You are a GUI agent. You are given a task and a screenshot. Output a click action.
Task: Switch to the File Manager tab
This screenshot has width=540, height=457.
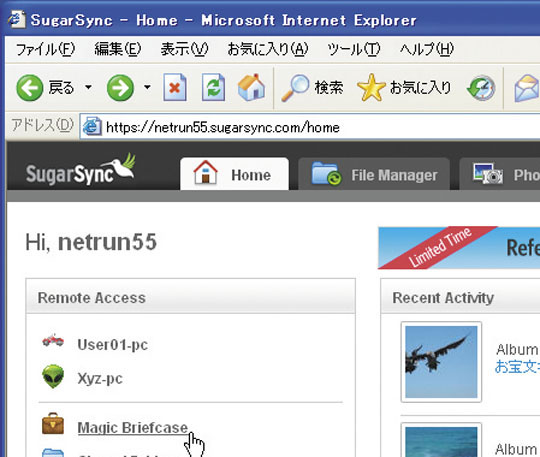tap(374, 174)
